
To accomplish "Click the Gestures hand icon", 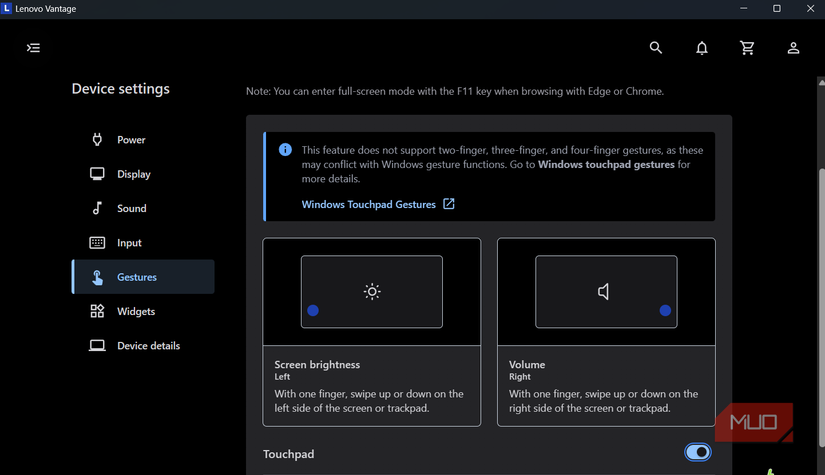I will click(97, 277).
